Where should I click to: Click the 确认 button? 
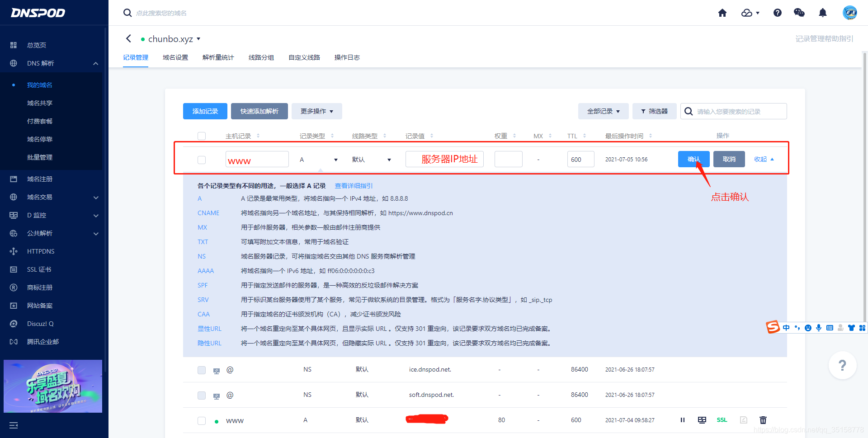(x=694, y=159)
